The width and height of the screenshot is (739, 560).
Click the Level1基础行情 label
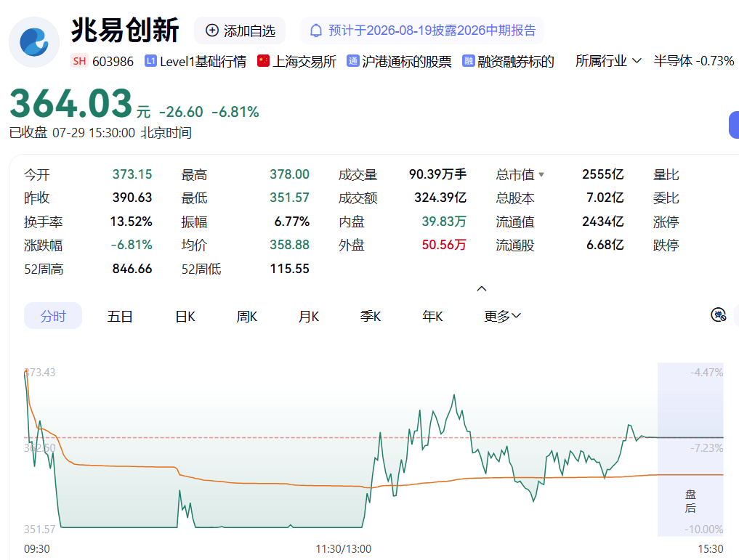(203, 61)
